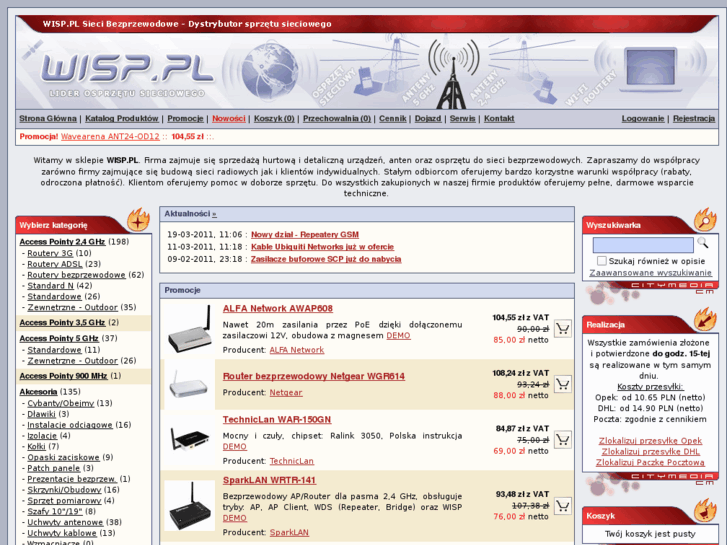Viewport: 727px width, 545px height.
Task: Select Access Pointy 2,4 GHz category
Action: click(62, 242)
